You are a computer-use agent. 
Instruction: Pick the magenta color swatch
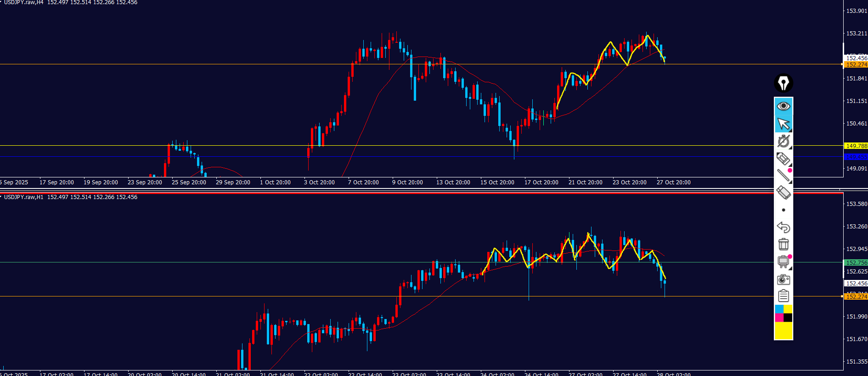[x=779, y=318]
